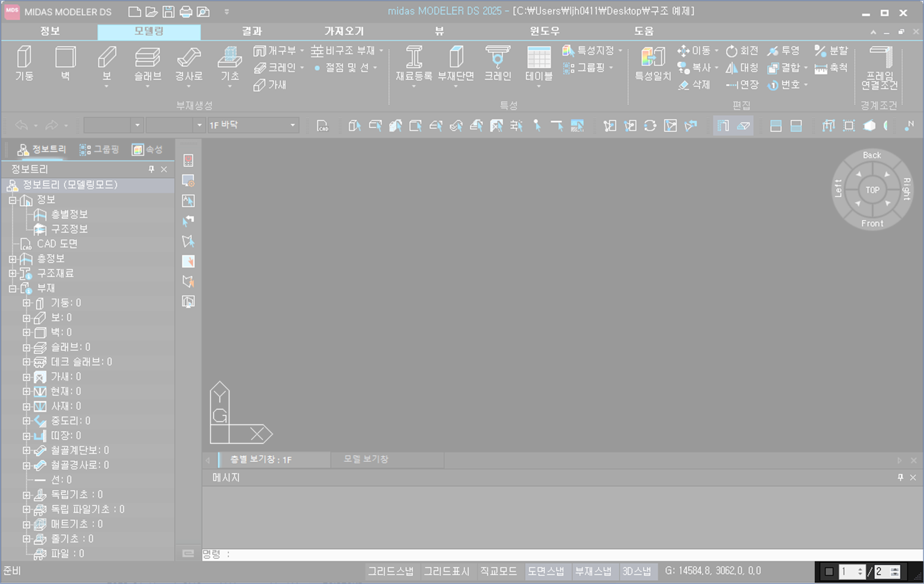Expand the 구조재료 tree node
Viewport: 924px width, 584px height.
[12, 273]
